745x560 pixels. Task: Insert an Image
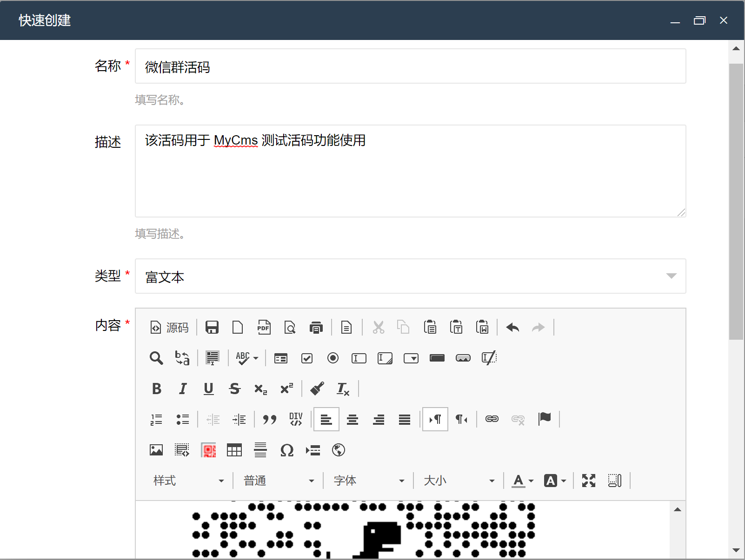coord(156,450)
